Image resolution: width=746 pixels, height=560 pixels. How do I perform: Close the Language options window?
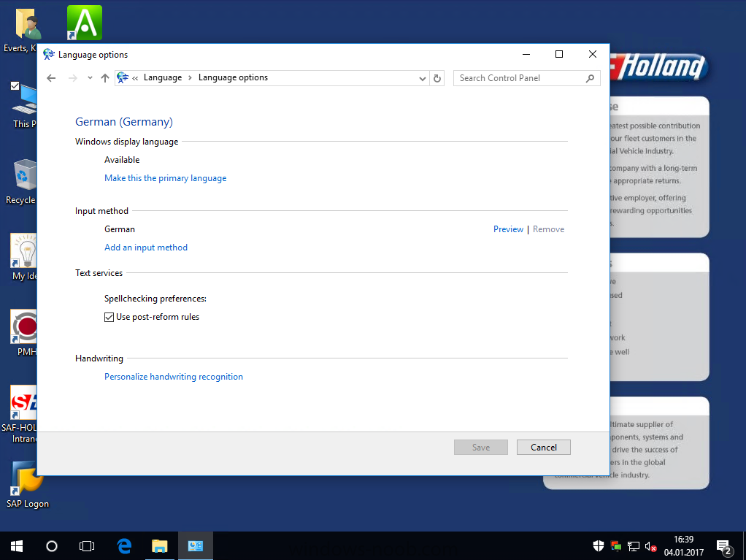[593, 54]
